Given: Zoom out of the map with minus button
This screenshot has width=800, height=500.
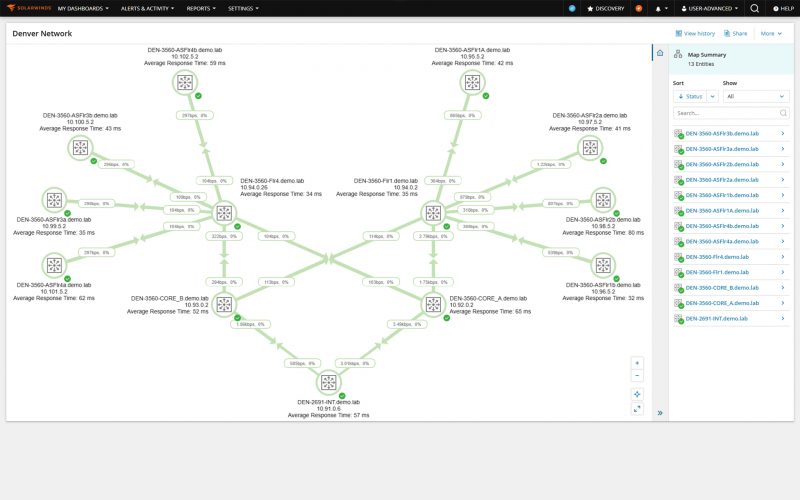Looking at the screenshot, I should (637, 376).
